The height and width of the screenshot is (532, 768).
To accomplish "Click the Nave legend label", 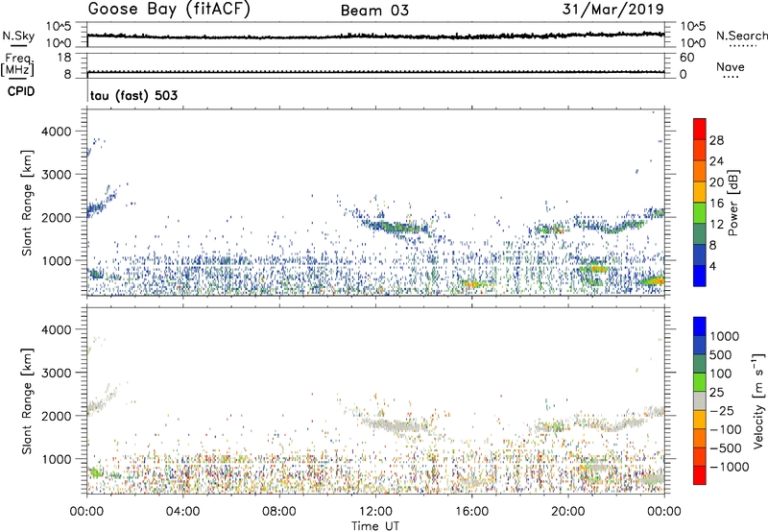I will click(731, 67).
